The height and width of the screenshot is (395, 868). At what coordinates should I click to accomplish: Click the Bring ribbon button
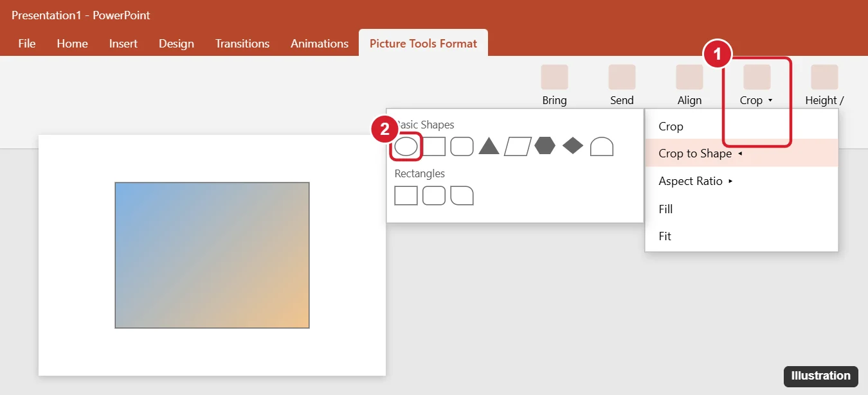[554, 85]
